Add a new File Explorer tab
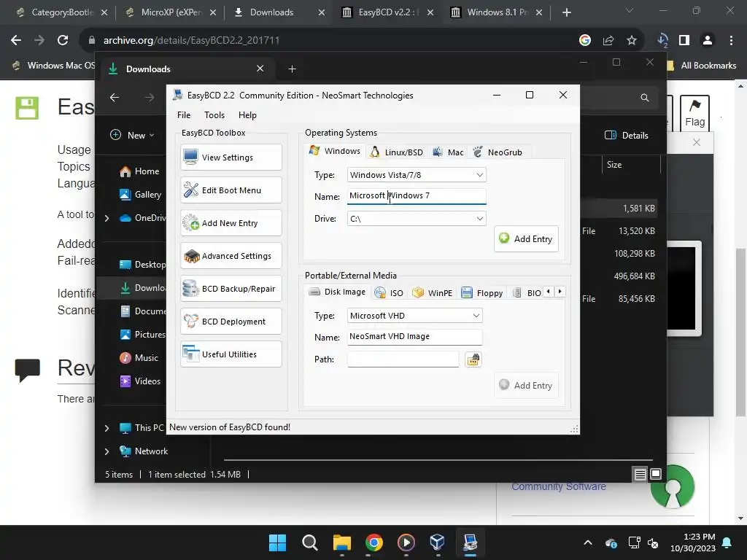Image resolution: width=747 pixels, height=560 pixels. pyautogui.click(x=292, y=69)
